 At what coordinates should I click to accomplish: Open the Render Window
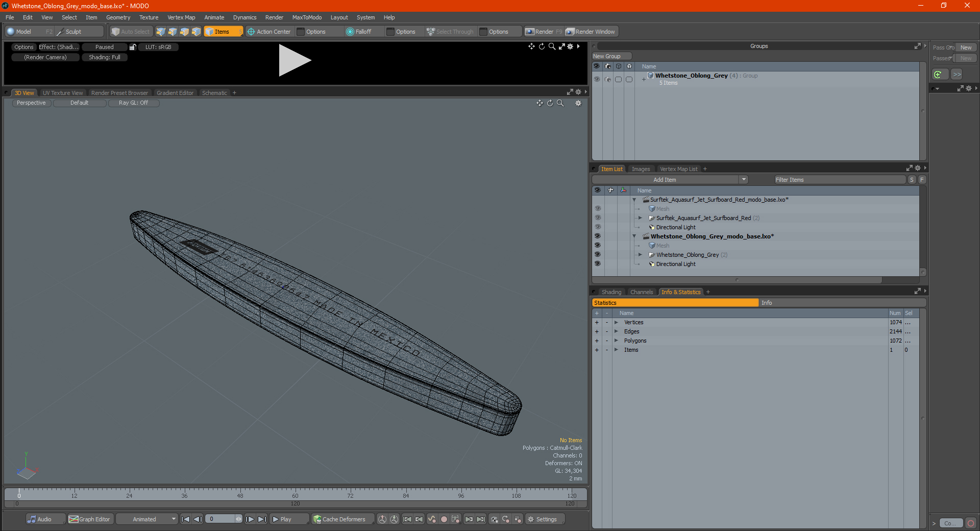591,32
